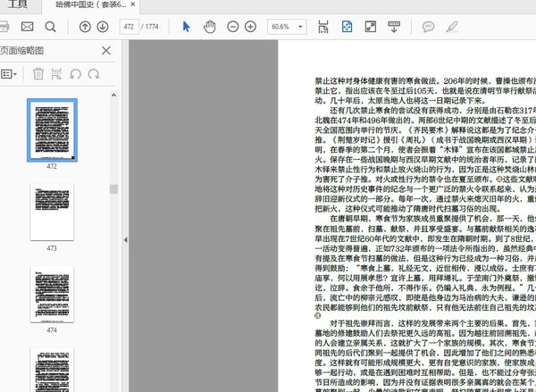Click the fit width scrolling icon

(x=323, y=27)
